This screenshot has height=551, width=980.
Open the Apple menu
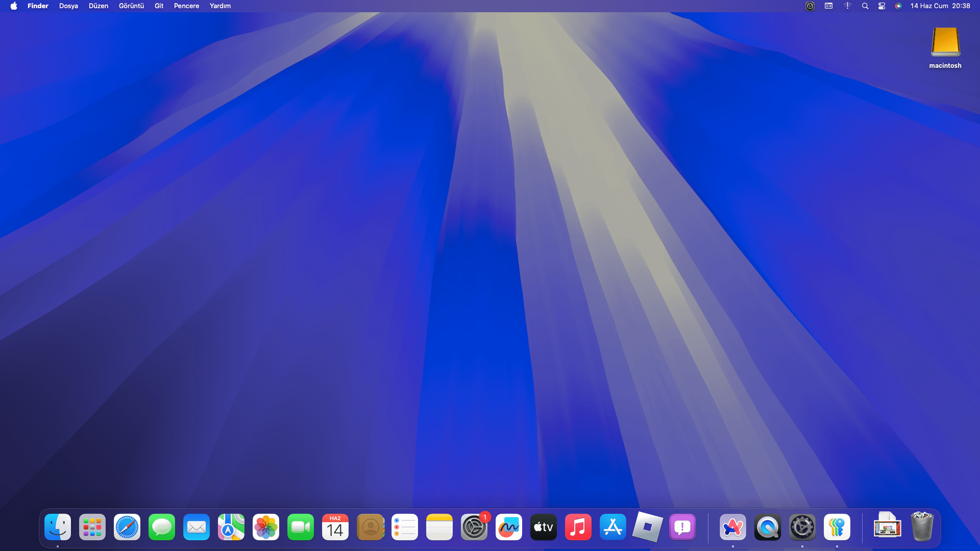click(14, 6)
